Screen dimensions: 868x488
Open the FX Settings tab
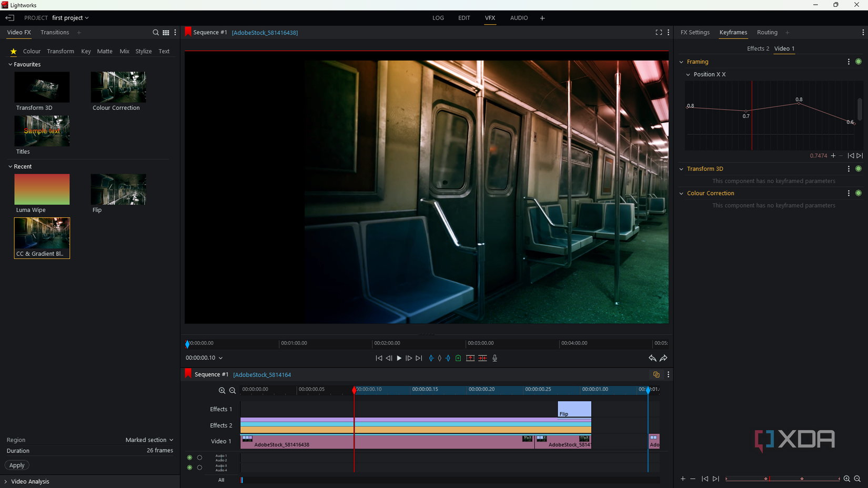tap(695, 33)
